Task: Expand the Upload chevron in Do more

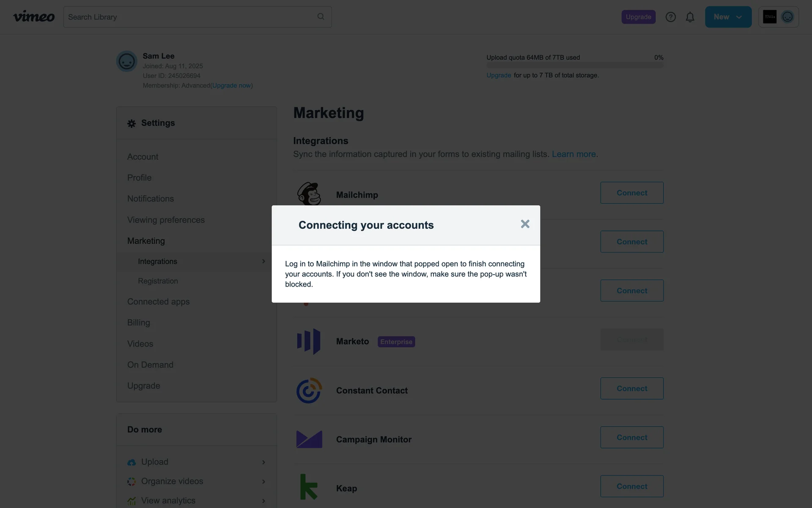Action: pyautogui.click(x=263, y=462)
